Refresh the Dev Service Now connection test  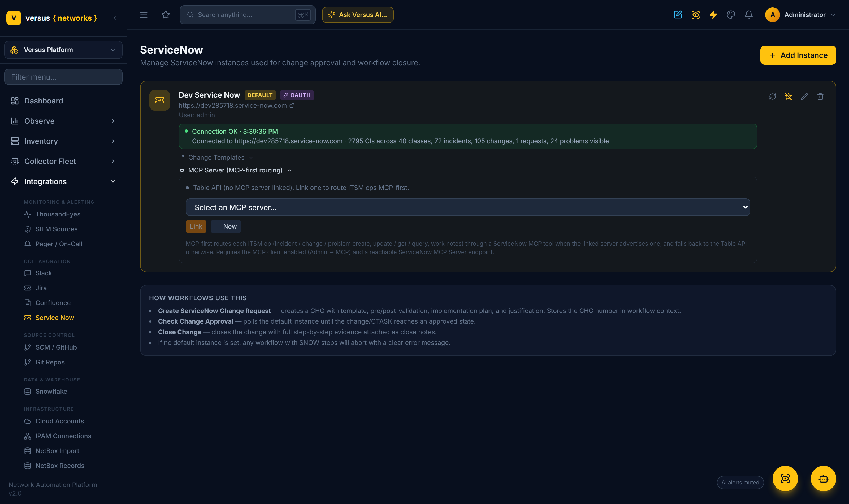pos(773,97)
